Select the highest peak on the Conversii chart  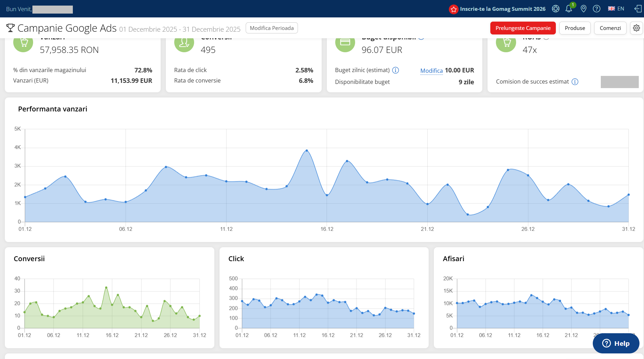click(106, 288)
